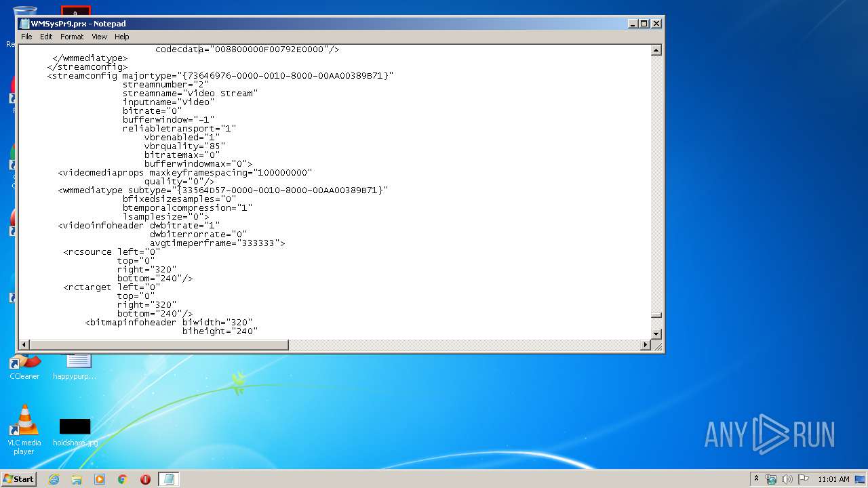The width and height of the screenshot is (868, 488).
Task: Click the network tray icon
Action: (771, 479)
